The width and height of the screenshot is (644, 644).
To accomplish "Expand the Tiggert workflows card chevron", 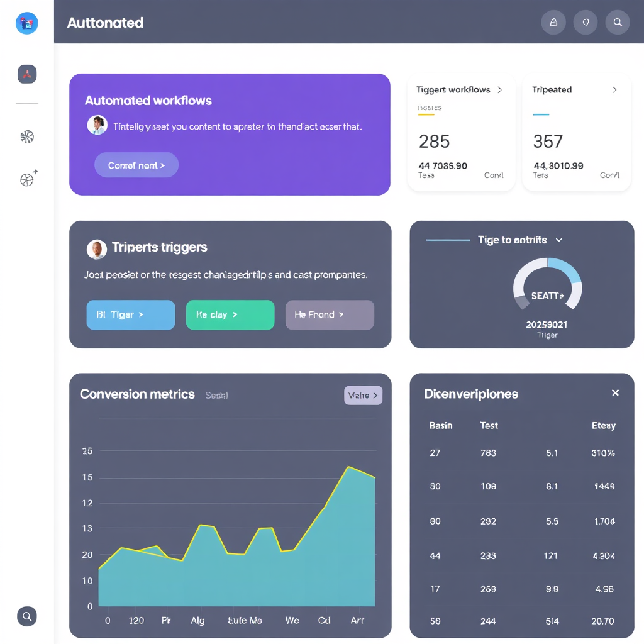I will (x=500, y=90).
